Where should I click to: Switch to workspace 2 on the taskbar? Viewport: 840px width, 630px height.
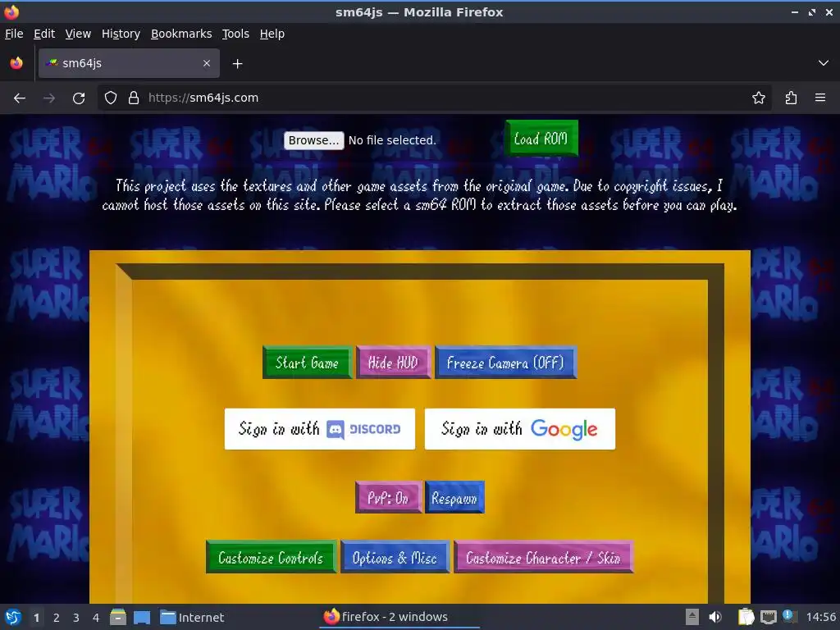tap(57, 618)
